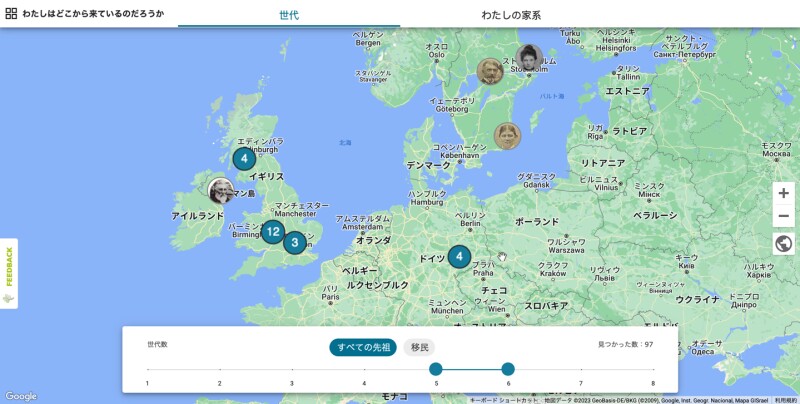
Task: Open the grid menu icon beside the title
Action: pos(11,14)
